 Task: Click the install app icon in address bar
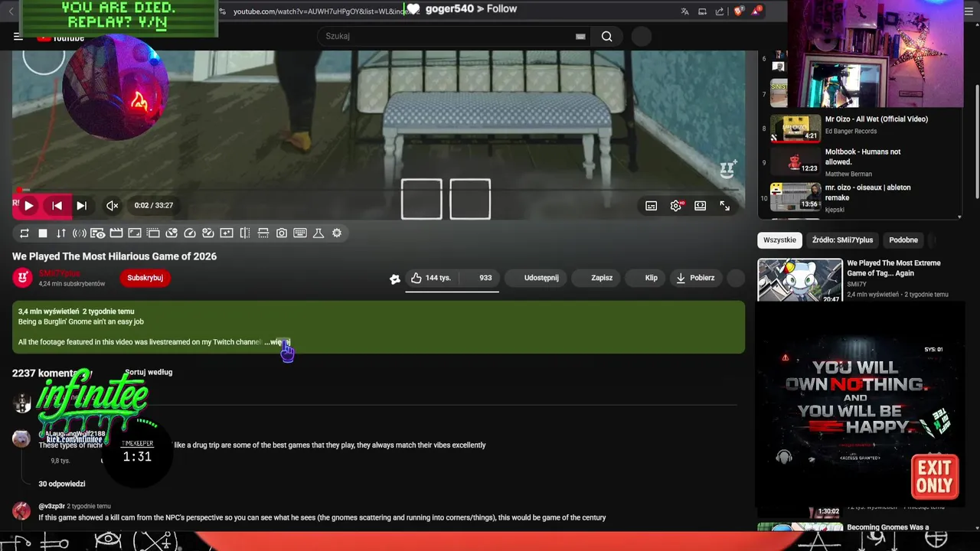tap(702, 11)
